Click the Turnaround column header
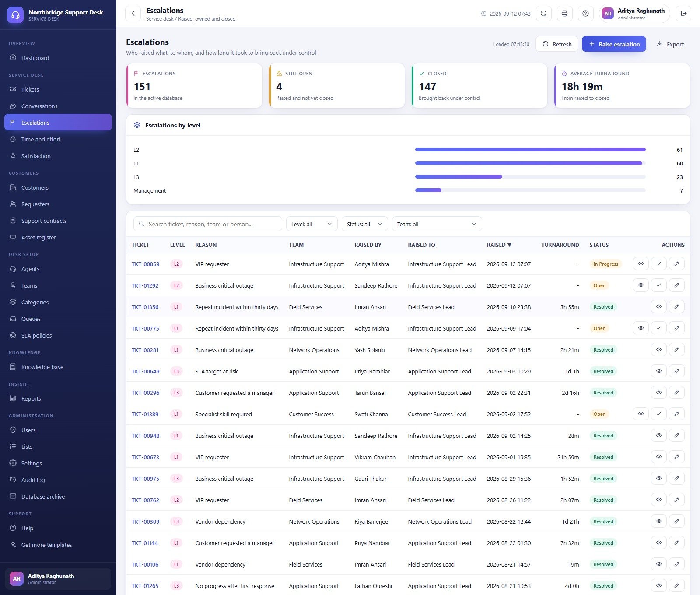Image resolution: width=700 pixels, height=595 pixels. (x=560, y=245)
